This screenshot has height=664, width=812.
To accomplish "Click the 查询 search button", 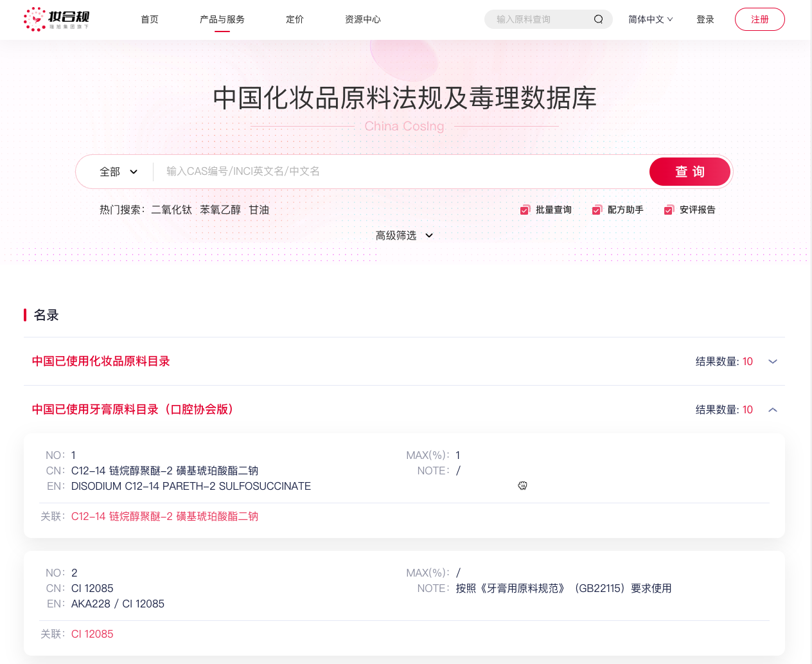I will [x=689, y=172].
